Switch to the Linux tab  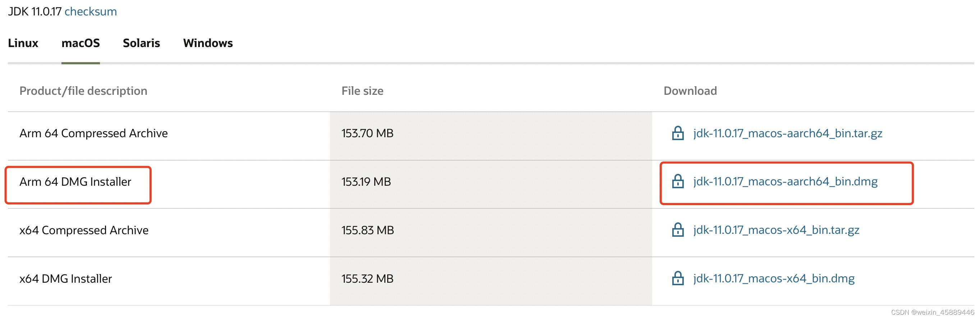(x=23, y=43)
